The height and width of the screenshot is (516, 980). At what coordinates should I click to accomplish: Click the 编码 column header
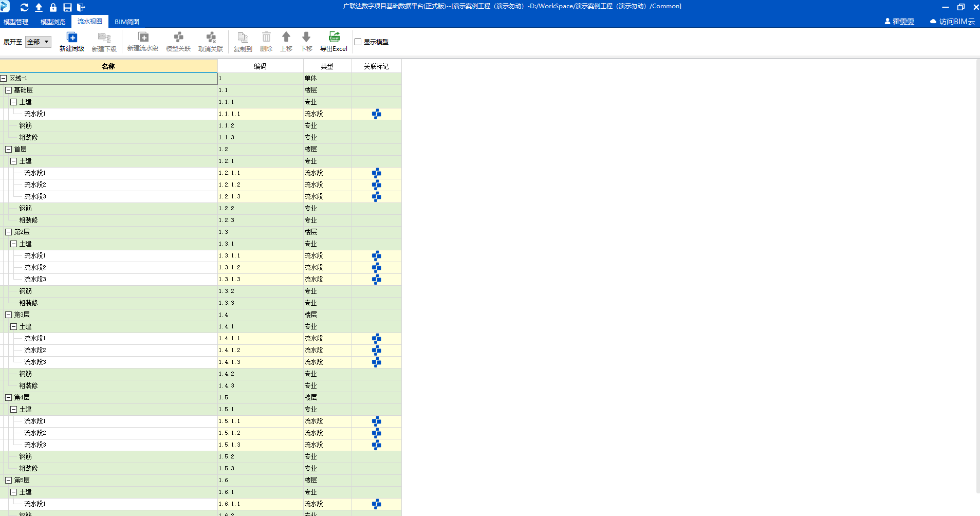tap(261, 66)
